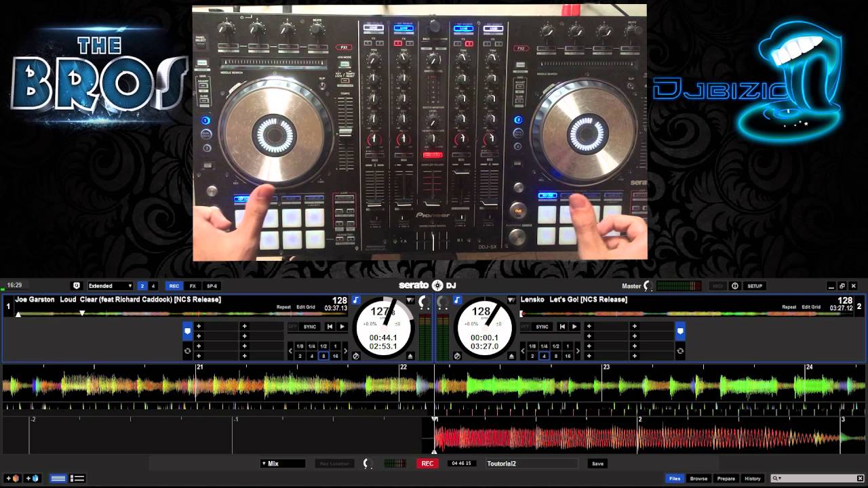Eject track from deck 1
This screenshot has height=488, width=868.
point(410,356)
